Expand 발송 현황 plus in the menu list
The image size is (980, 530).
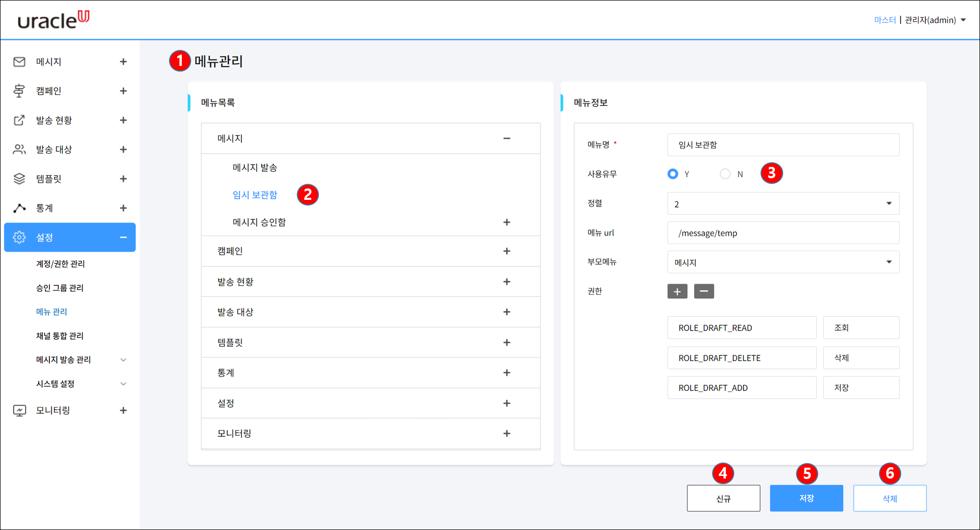(506, 282)
